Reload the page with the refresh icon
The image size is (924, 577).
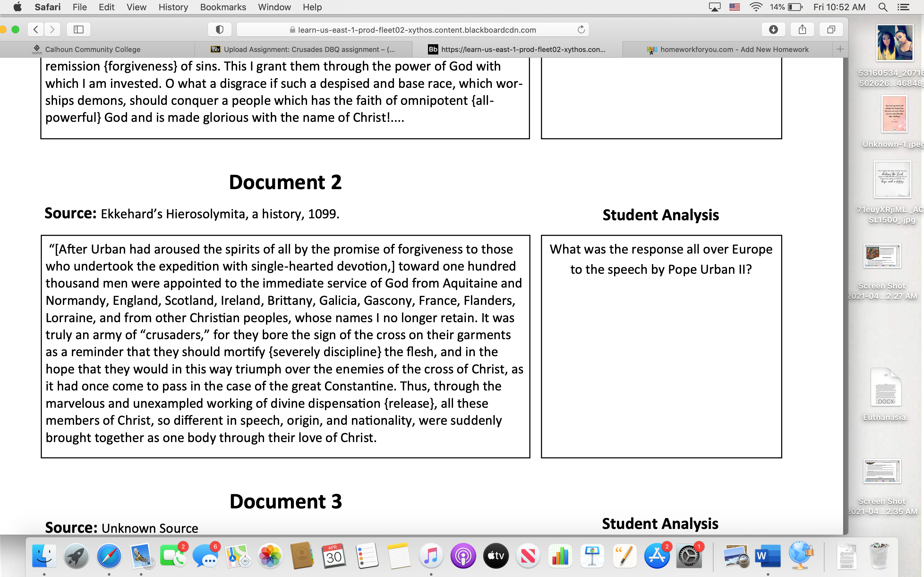(x=581, y=29)
